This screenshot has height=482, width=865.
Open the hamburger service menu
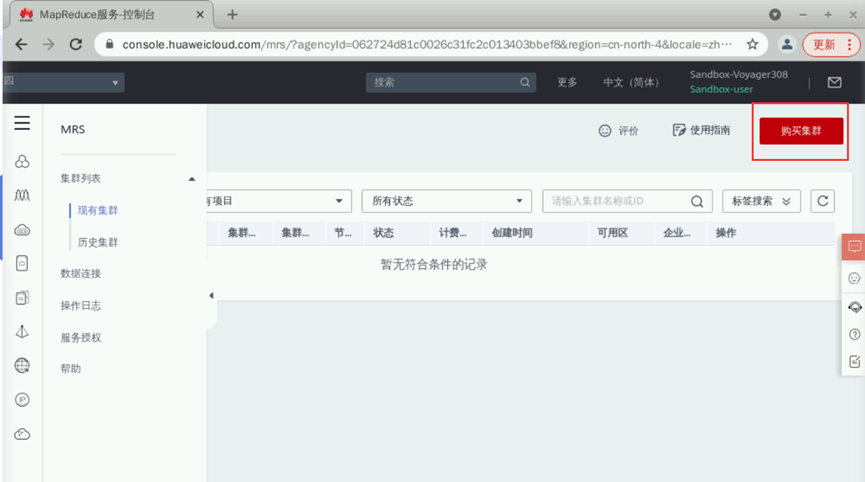(x=22, y=123)
